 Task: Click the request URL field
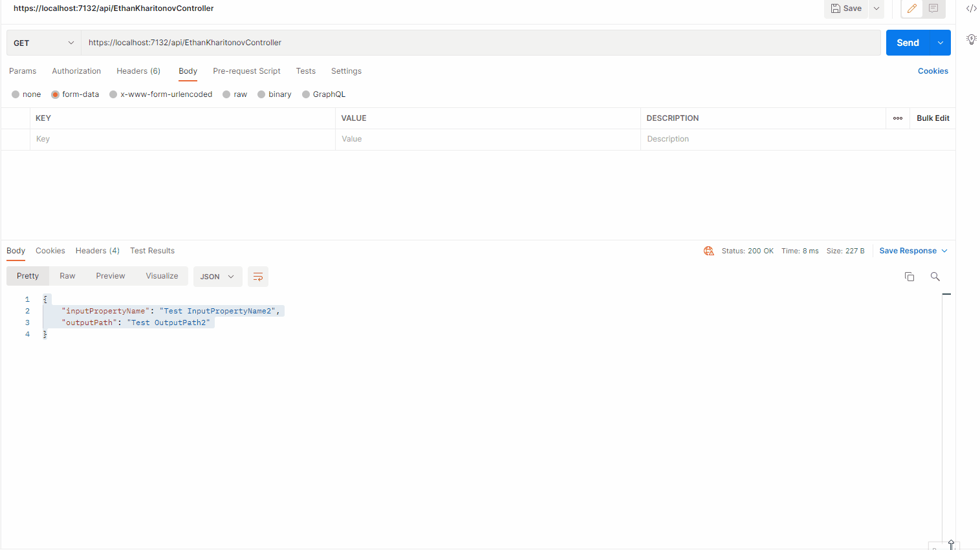(x=481, y=43)
